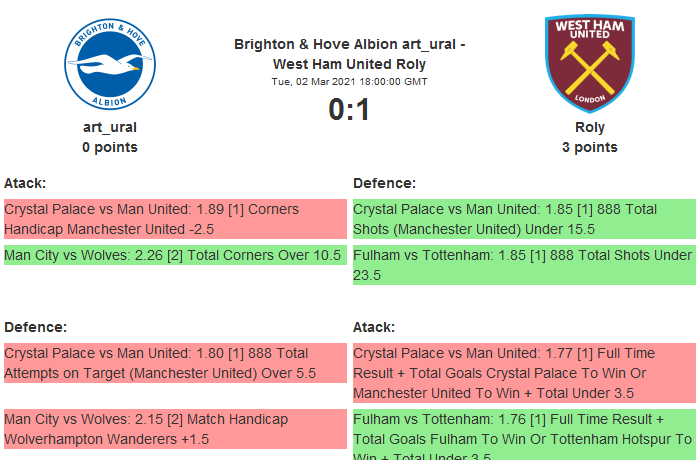This screenshot has width=700, height=460.
Task: Select the Fulham vs Tottenham Total Shots Under 23.5 bet
Action: point(522,265)
